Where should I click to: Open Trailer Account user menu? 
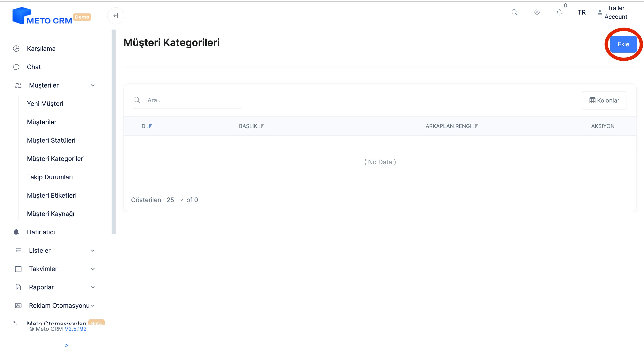612,12
